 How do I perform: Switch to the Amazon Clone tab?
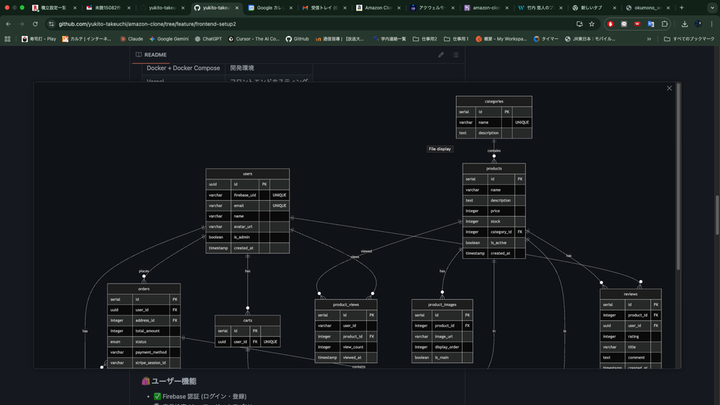tap(377, 6)
